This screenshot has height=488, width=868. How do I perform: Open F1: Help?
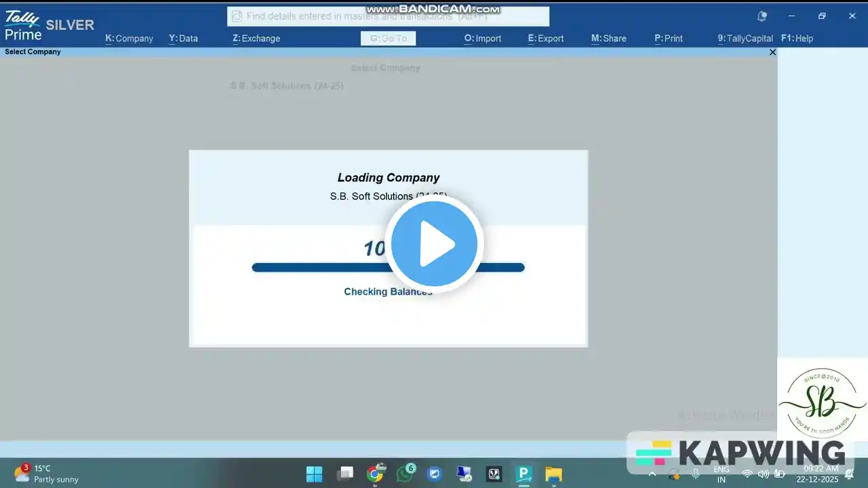797,39
